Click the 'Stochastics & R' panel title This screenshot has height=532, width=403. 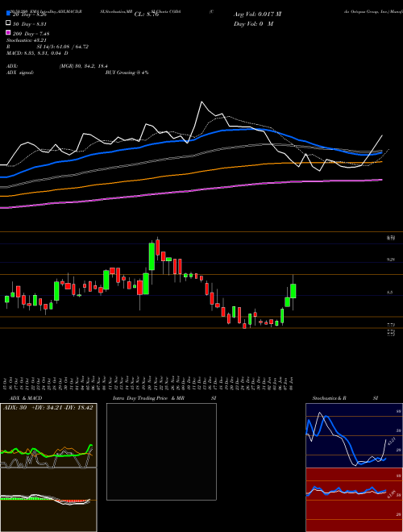tap(329, 398)
